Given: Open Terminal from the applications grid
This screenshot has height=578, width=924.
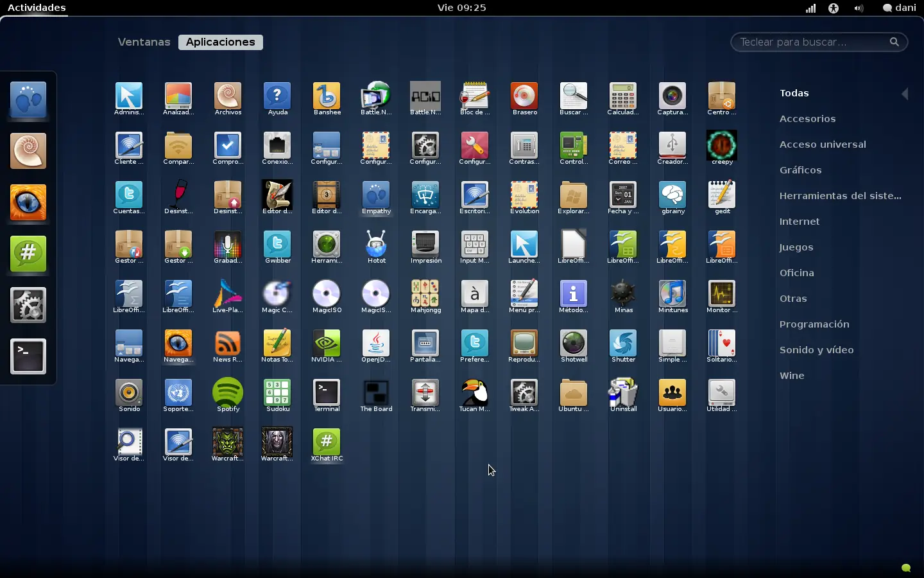Looking at the screenshot, I should 327,396.
